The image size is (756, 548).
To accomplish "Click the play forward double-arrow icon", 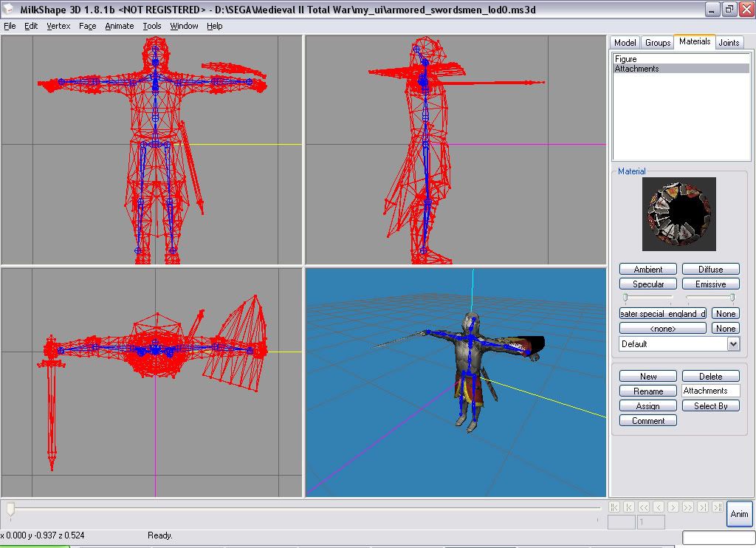I will pos(688,507).
